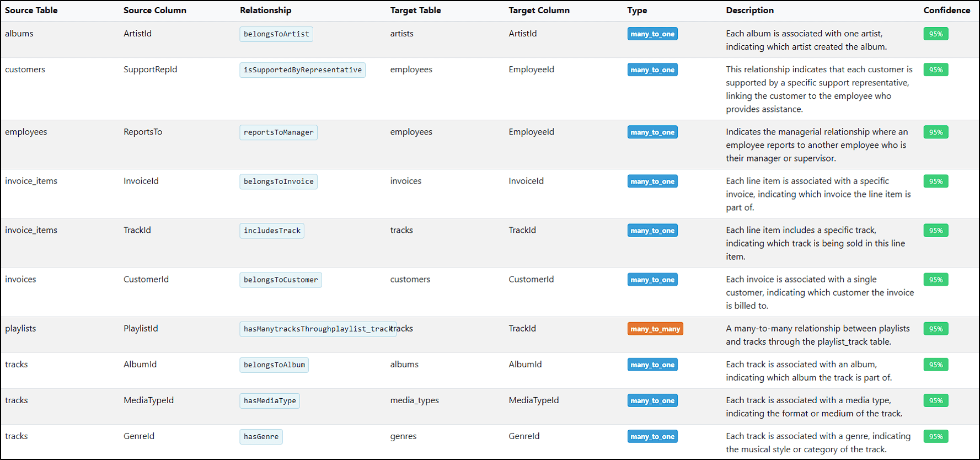Click the Confidence column header
This screenshot has width=980, height=460.
click(947, 10)
